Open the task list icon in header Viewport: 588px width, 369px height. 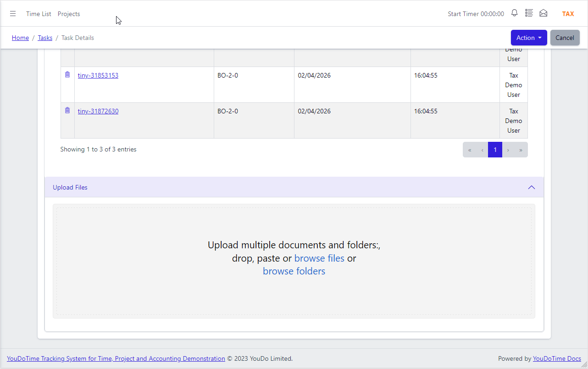pos(529,13)
